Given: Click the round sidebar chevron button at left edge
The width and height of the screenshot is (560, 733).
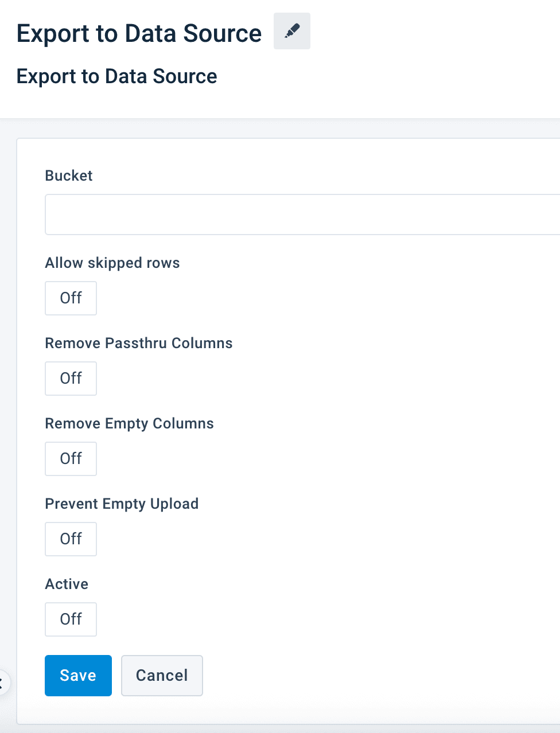Looking at the screenshot, I should (x=2, y=683).
